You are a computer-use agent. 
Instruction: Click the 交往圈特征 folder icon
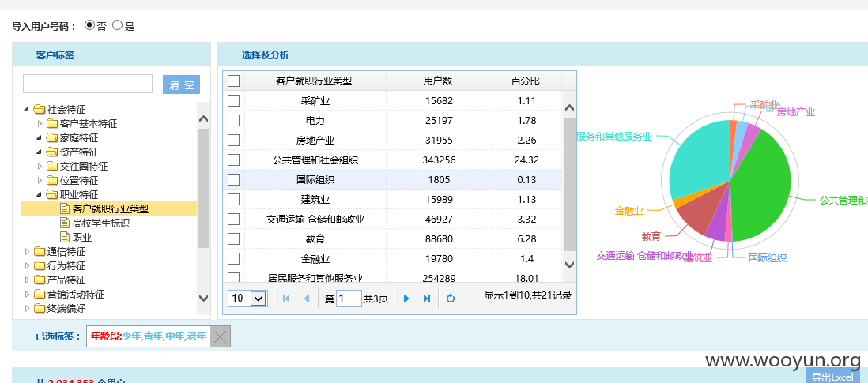52,166
